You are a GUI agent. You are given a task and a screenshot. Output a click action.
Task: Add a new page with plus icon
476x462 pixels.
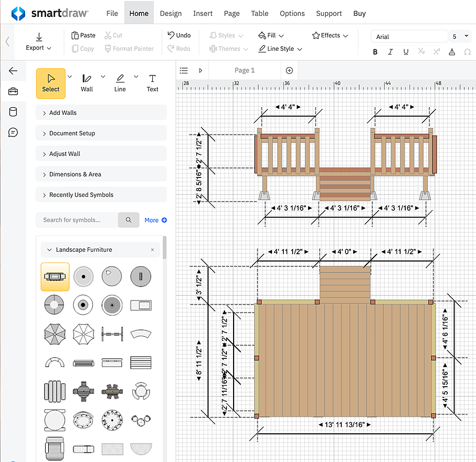[x=289, y=70]
